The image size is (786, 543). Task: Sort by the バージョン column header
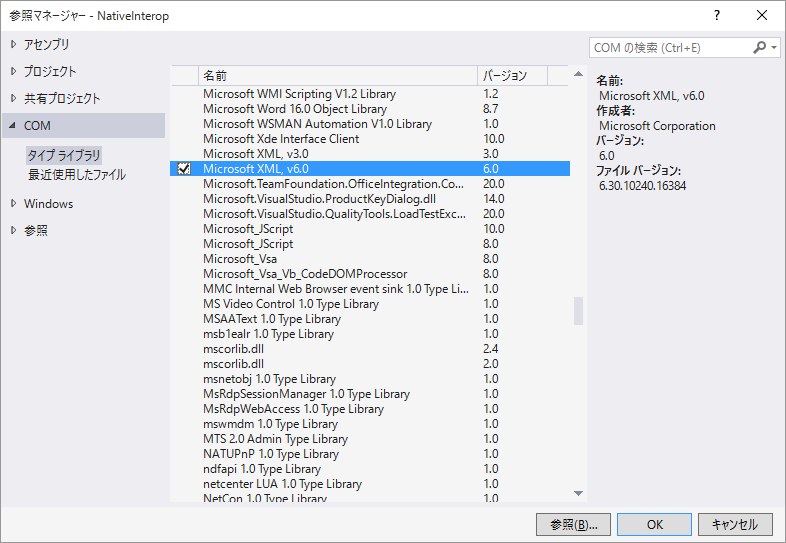pos(512,76)
